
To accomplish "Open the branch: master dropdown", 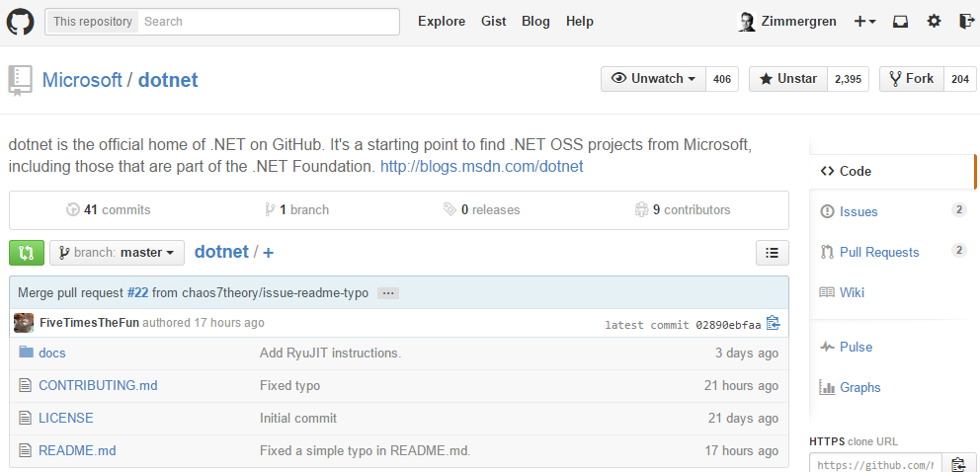I will tap(117, 253).
